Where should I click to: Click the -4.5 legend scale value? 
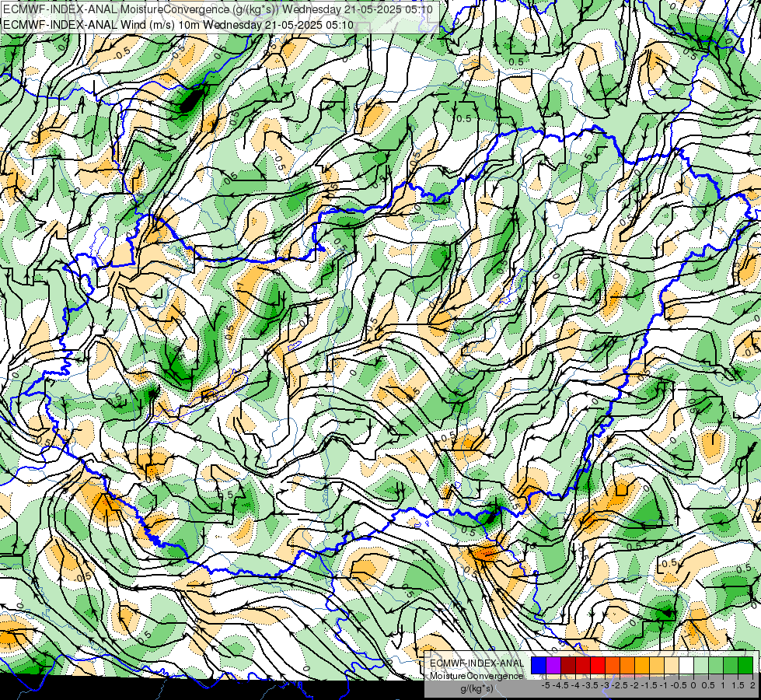[x=561, y=685]
